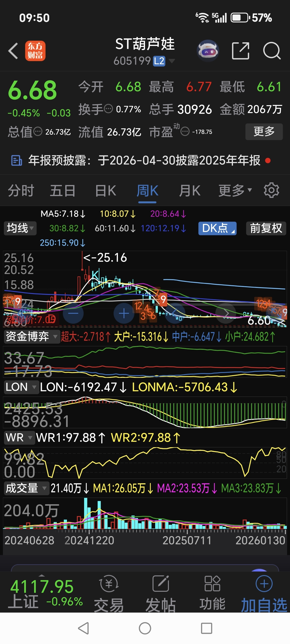Open chart settings gear icon

pyautogui.click(x=271, y=190)
